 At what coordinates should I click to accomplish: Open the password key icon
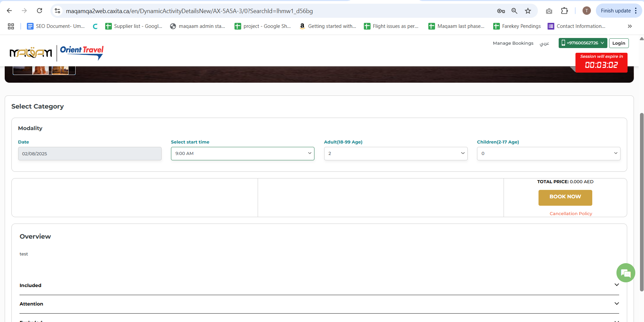point(501,11)
